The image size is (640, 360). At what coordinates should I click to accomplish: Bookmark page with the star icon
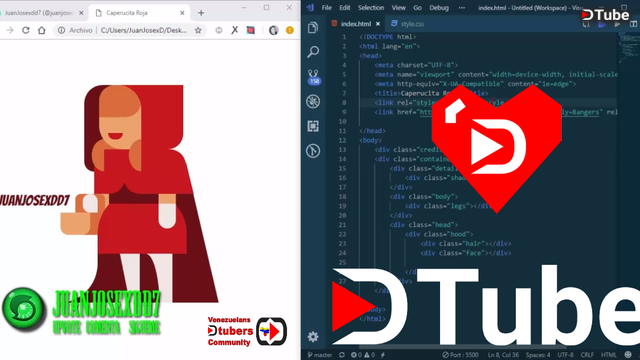pos(198,30)
